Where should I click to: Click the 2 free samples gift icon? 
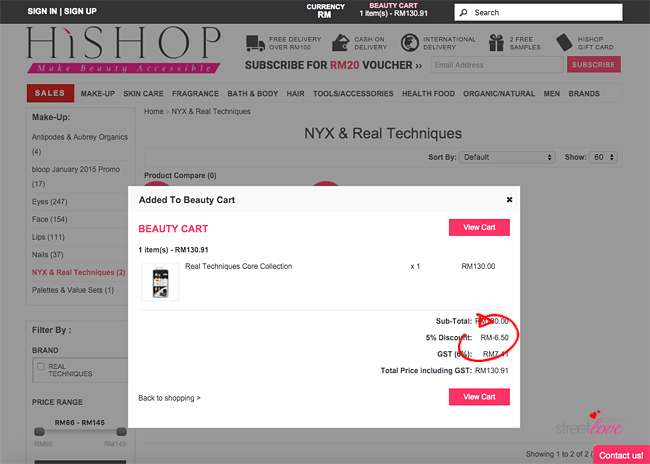pyautogui.click(x=496, y=43)
